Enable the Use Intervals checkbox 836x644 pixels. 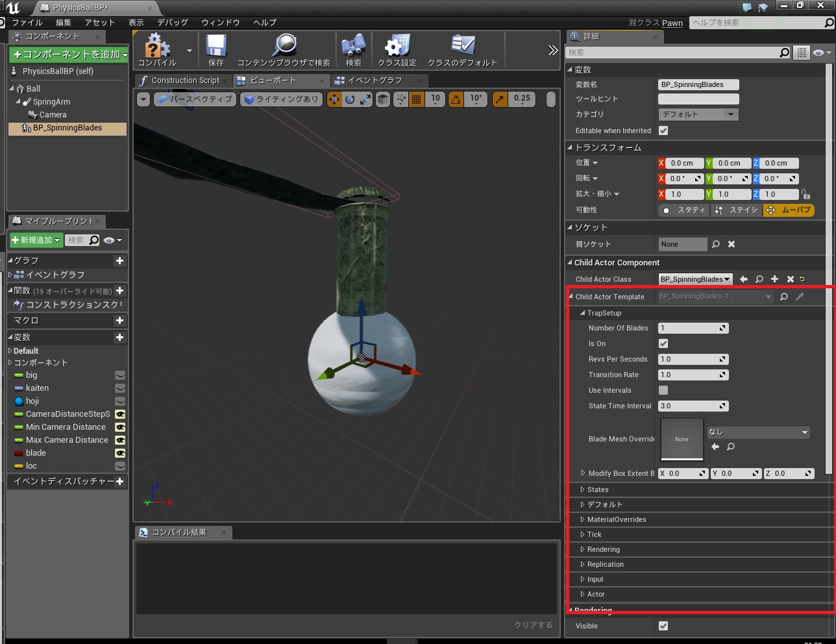click(663, 390)
